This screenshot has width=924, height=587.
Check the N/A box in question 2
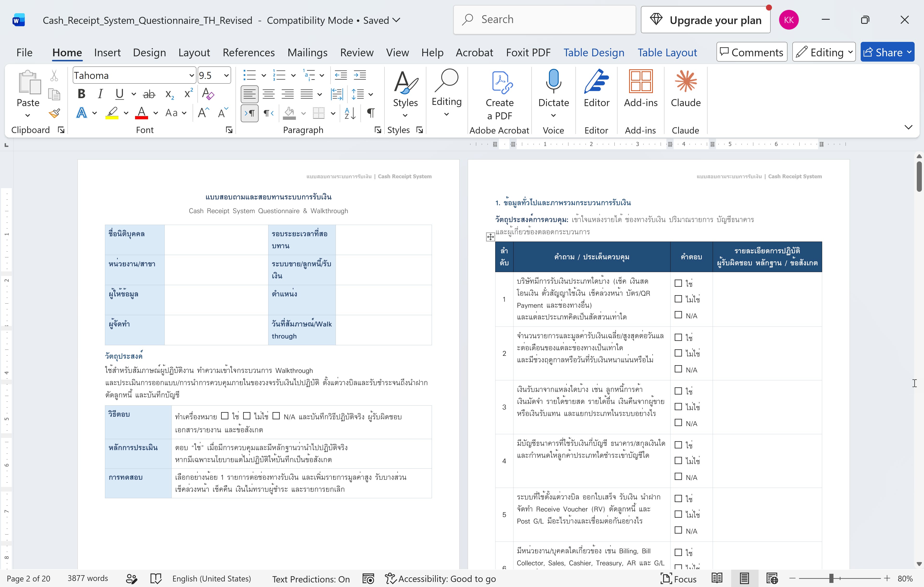pos(678,369)
